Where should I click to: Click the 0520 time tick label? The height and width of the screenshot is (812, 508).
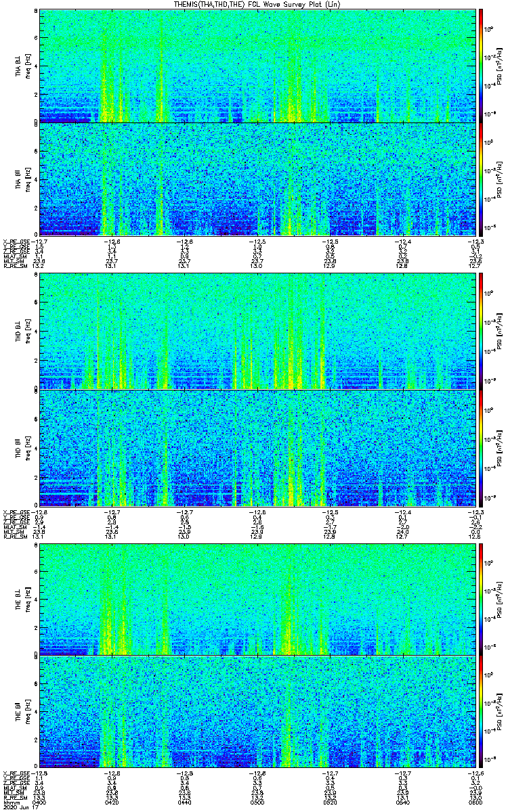329,801
